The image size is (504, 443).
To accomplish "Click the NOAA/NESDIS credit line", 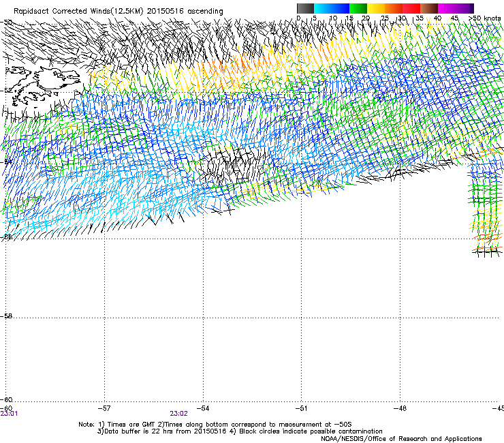I will [401, 439].
